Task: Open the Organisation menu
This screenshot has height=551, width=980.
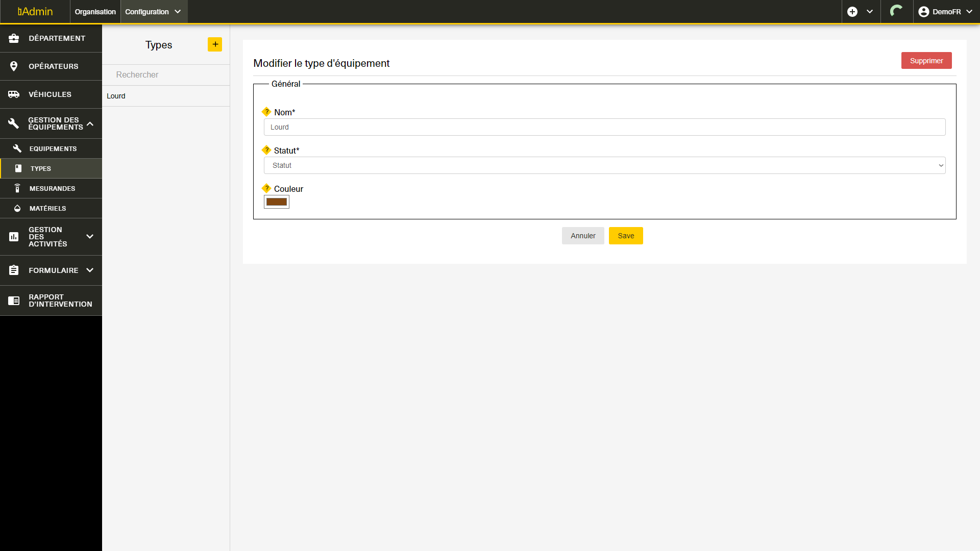Action: coord(95,12)
